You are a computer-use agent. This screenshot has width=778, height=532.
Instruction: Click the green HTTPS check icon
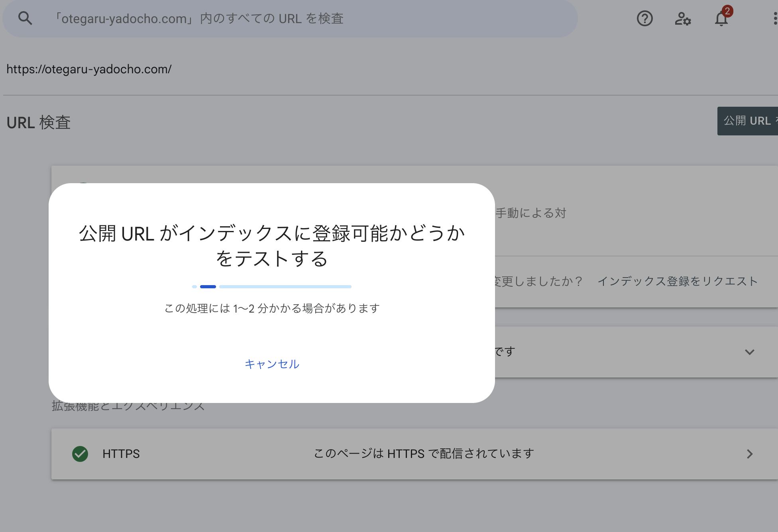click(80, 454)
